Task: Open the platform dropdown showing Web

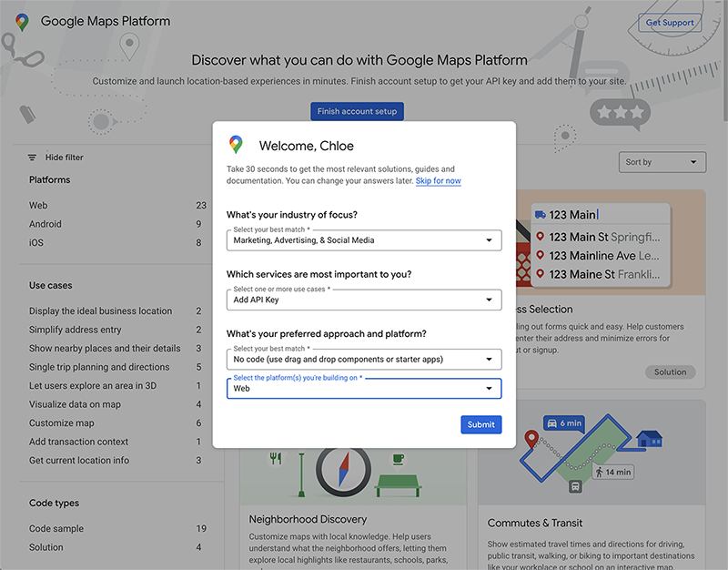Action: 364,389
